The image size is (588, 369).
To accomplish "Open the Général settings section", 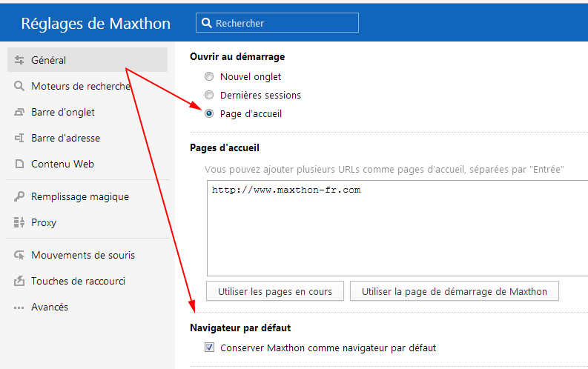I will [x=87, y=60].
